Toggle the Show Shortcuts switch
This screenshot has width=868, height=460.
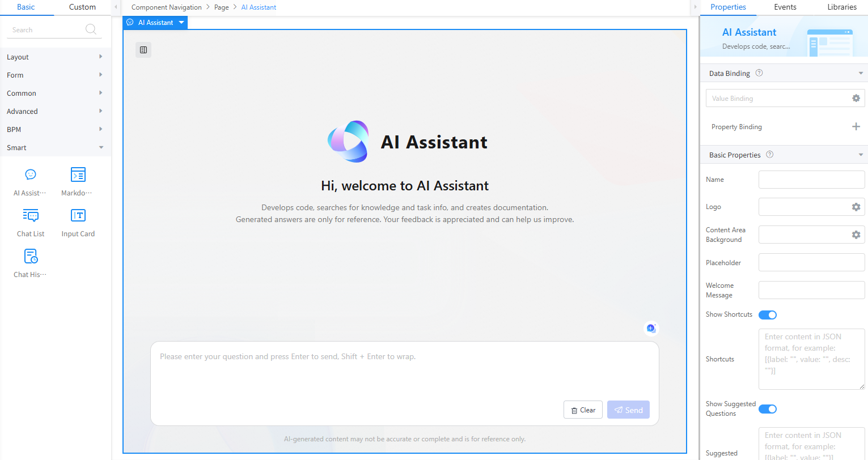(x=768, y=315)
